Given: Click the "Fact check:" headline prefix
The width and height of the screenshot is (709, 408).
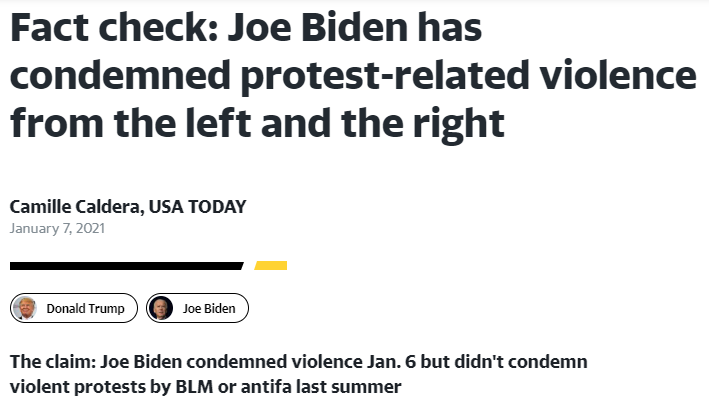Looking at the screenshot, I should pyautogui.click(x=109, y=31).
